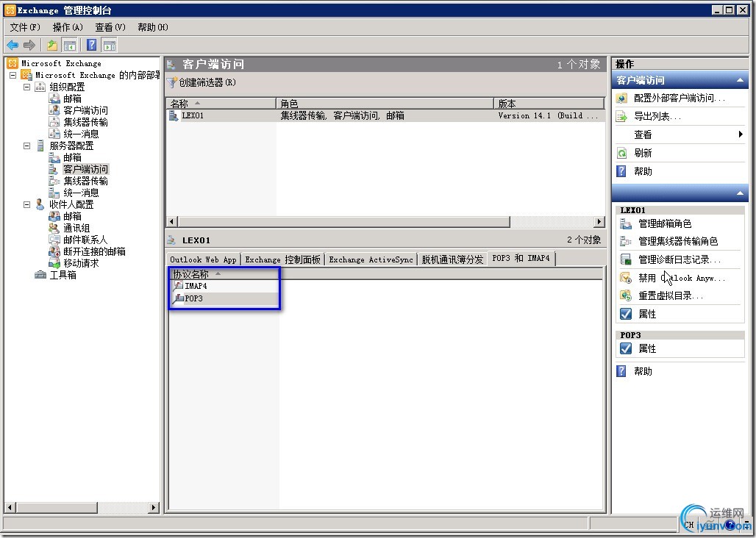Click 配置外部客户端访问 action
The height and width of the screenshot is (538, 756).
point(680,98)
